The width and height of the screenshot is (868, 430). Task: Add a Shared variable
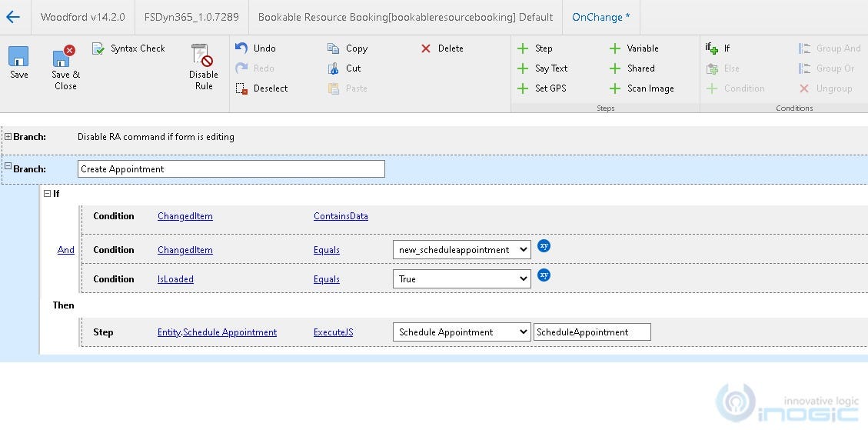click(x=632, y=68)
